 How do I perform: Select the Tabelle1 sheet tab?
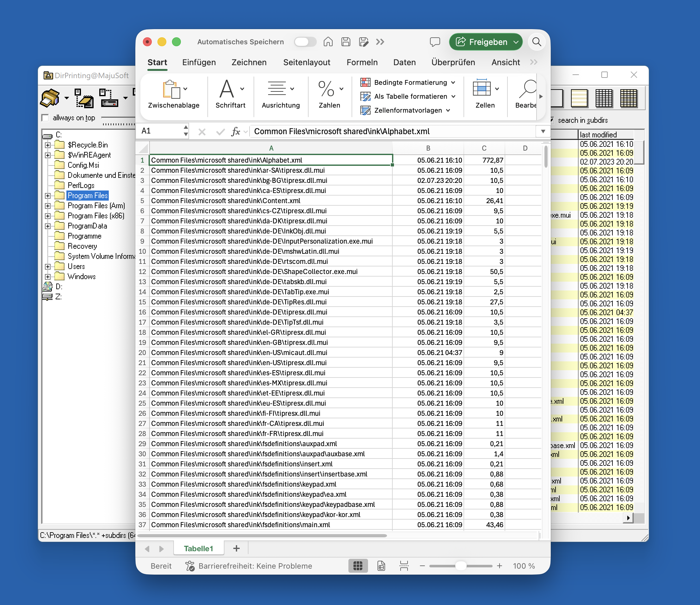tap(199, 548)
